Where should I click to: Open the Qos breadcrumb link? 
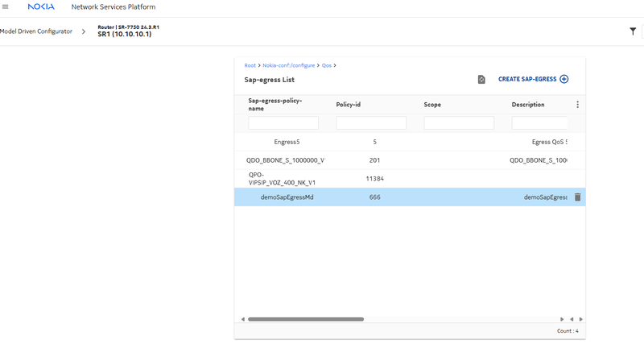click(x=327, y=65)
